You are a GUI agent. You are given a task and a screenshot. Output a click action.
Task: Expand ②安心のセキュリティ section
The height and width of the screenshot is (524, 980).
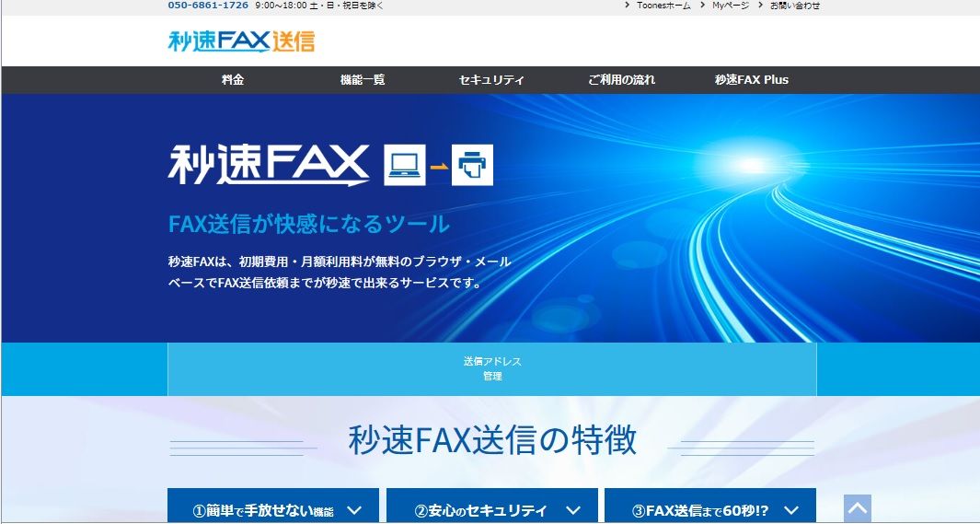[x=492, y=507]
